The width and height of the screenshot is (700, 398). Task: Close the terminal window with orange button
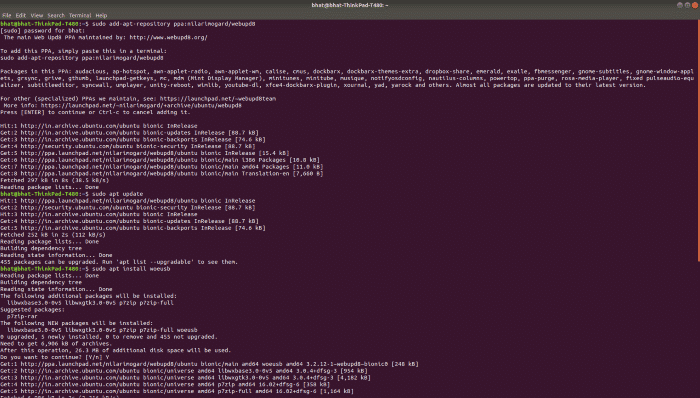point(695,5)
